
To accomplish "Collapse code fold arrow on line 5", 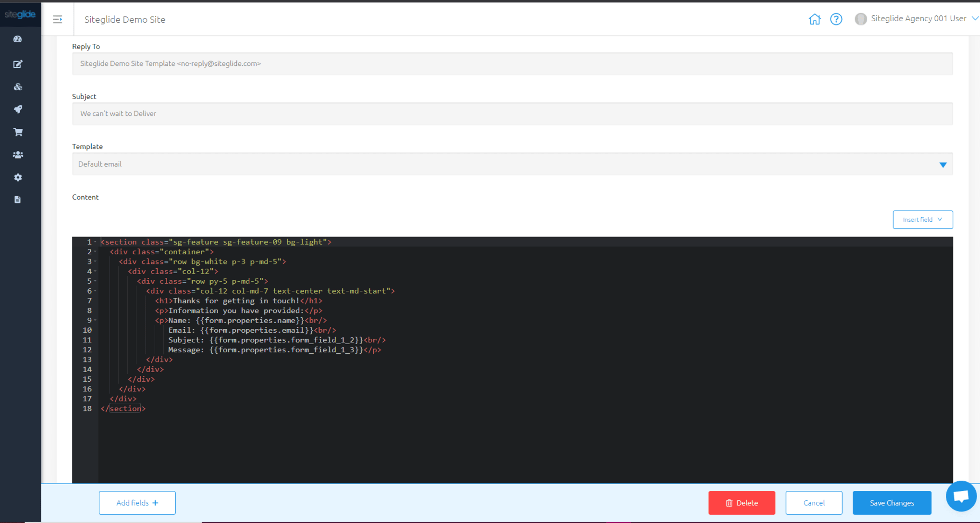I will 95,281.
